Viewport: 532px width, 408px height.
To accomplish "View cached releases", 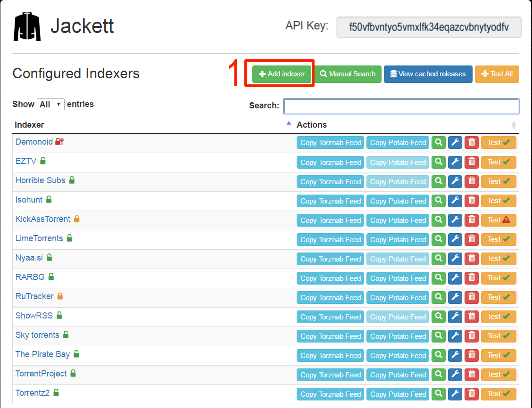I will (x=428, y=74).
